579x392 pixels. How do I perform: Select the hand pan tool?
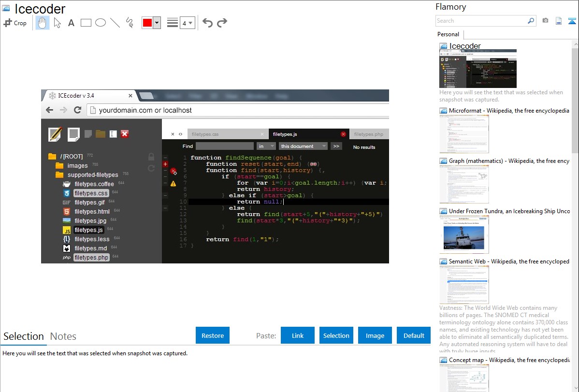tap(42, 23)
